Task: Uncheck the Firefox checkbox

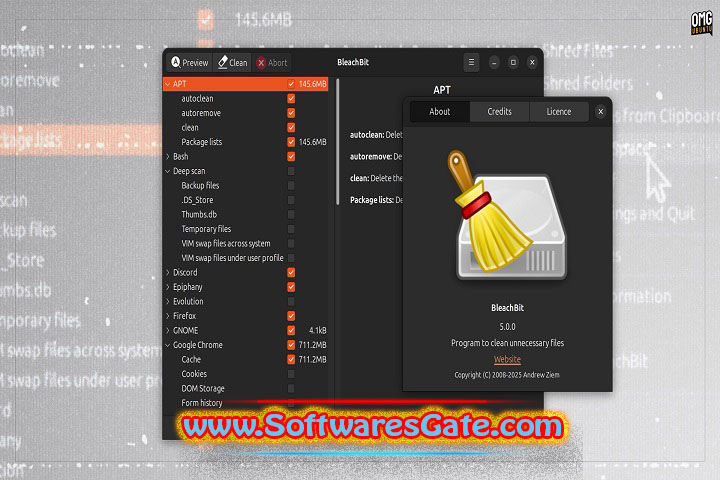Action: [291, 316]
